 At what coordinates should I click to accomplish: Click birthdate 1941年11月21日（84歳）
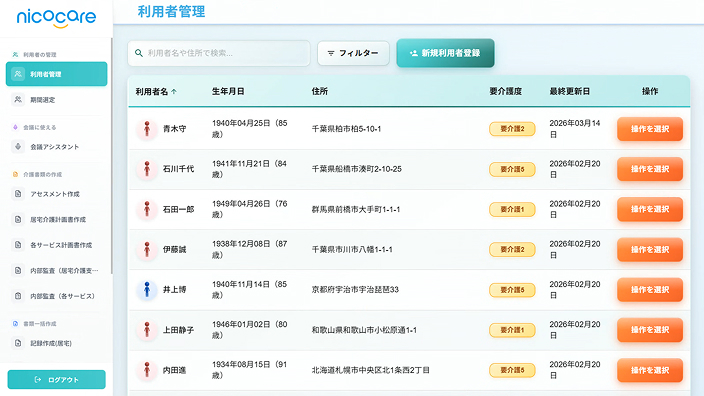(x=250, y=169)
